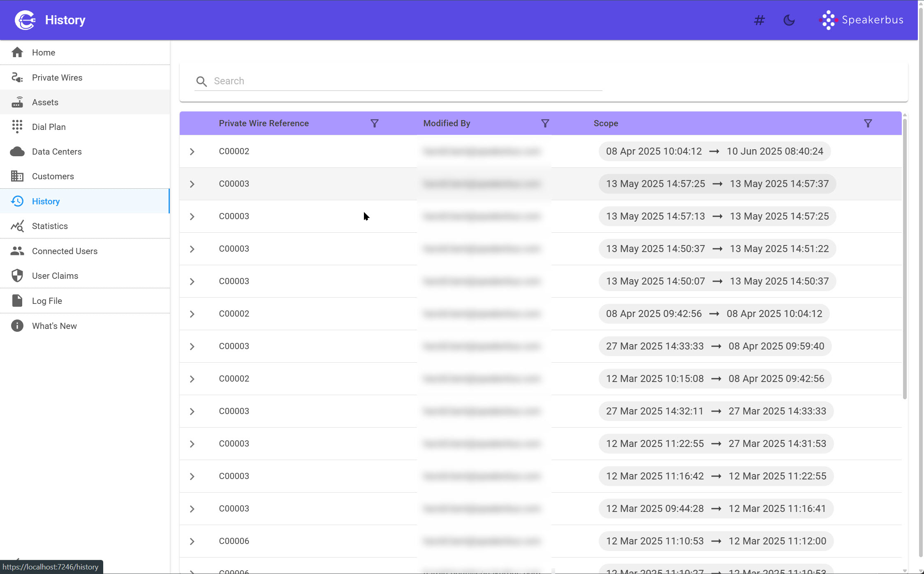Open the Dial Plan menu item
Image resolution: width=924 pixels, height=574 pixels.
pyautogui.click(x=49, y=127)
